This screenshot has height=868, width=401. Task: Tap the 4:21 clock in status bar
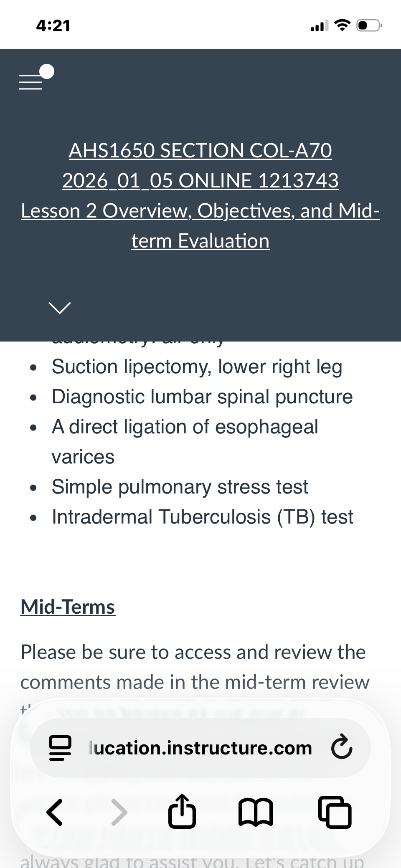coord(53,25)
